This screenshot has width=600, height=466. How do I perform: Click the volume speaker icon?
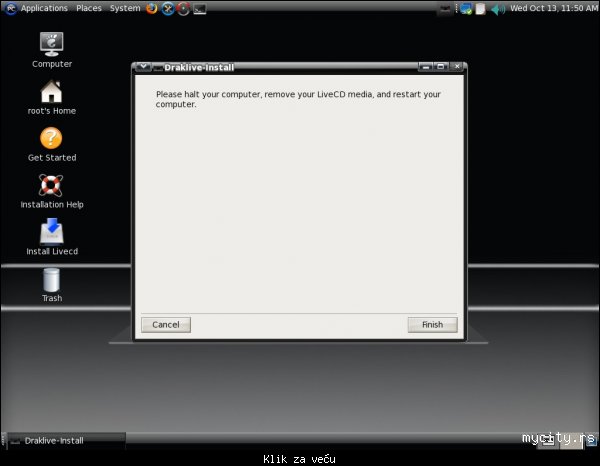click(x=498, y=9)
